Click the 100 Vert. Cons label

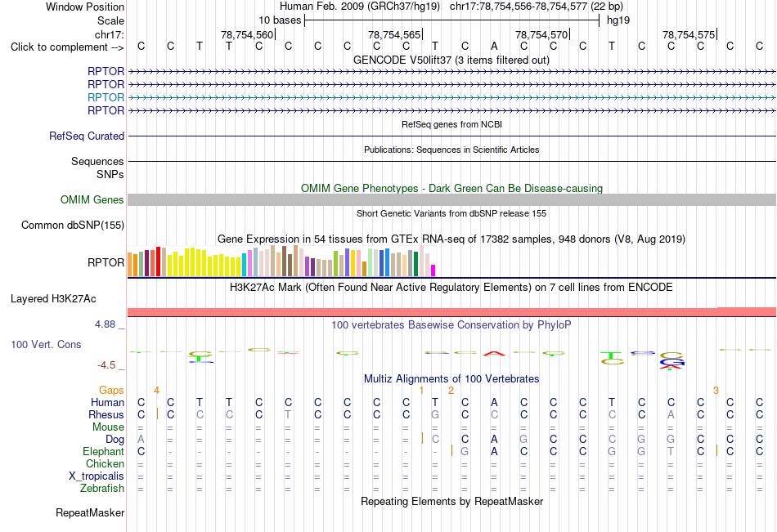pos(46,344)
